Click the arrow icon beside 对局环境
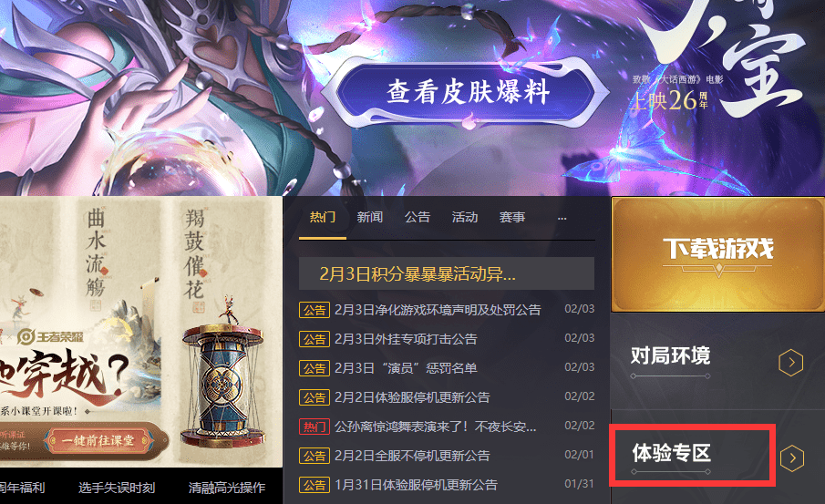This screenshot has width=825, height=504. (790, 362)
